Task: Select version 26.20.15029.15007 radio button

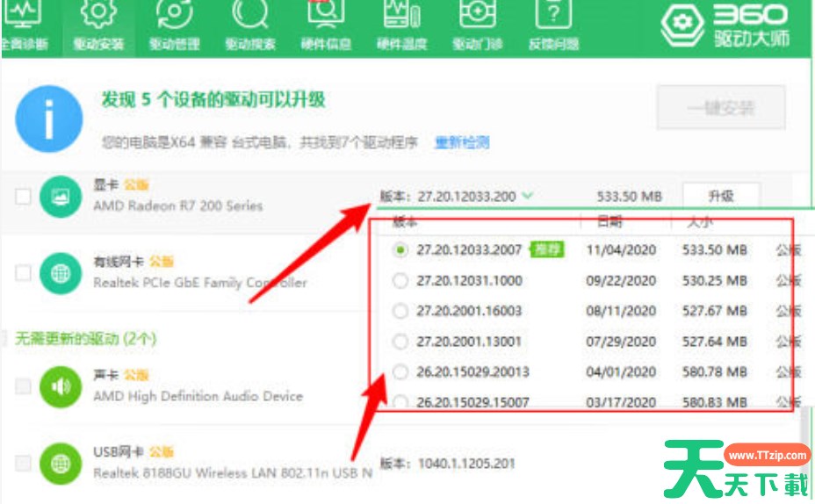Action: click(x=400, y=401)
